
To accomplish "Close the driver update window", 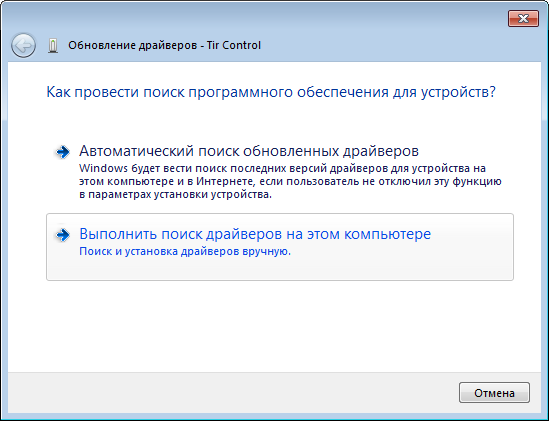I will coord(523,19).
